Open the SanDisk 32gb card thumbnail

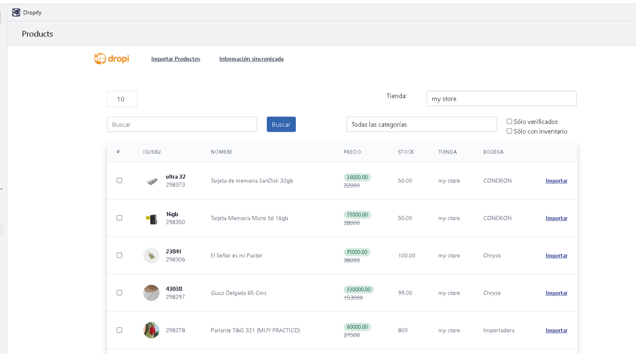151,181
